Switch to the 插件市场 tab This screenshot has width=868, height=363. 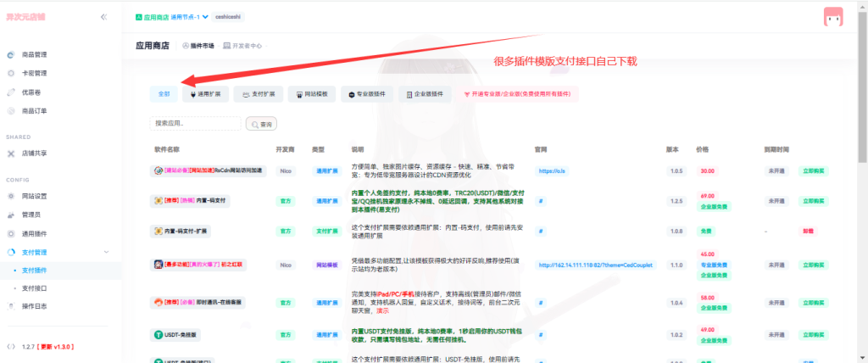(x=198, y=46)
